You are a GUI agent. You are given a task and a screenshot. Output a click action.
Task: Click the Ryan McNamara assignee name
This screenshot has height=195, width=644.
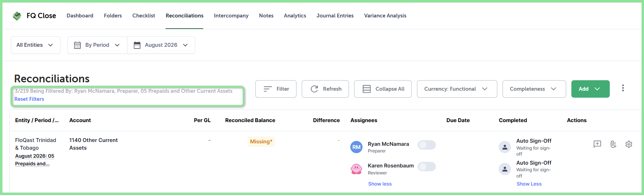pos(388,144)
